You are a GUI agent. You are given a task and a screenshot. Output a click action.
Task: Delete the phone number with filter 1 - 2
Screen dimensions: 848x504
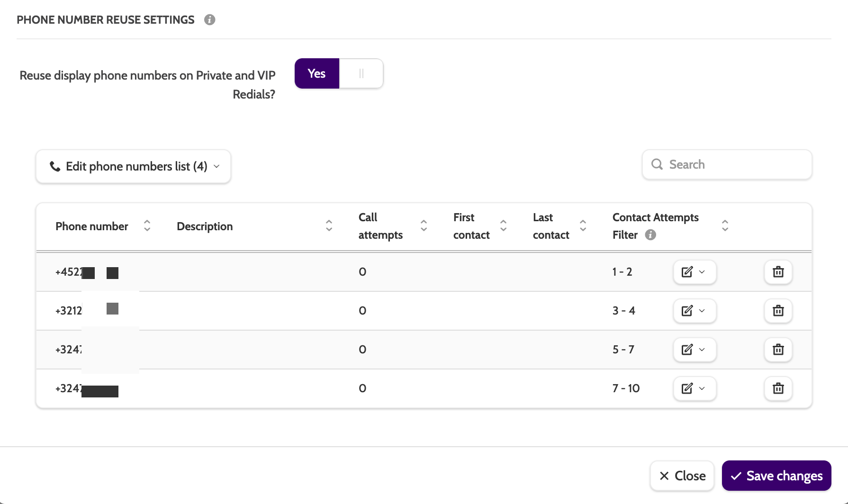778,272
